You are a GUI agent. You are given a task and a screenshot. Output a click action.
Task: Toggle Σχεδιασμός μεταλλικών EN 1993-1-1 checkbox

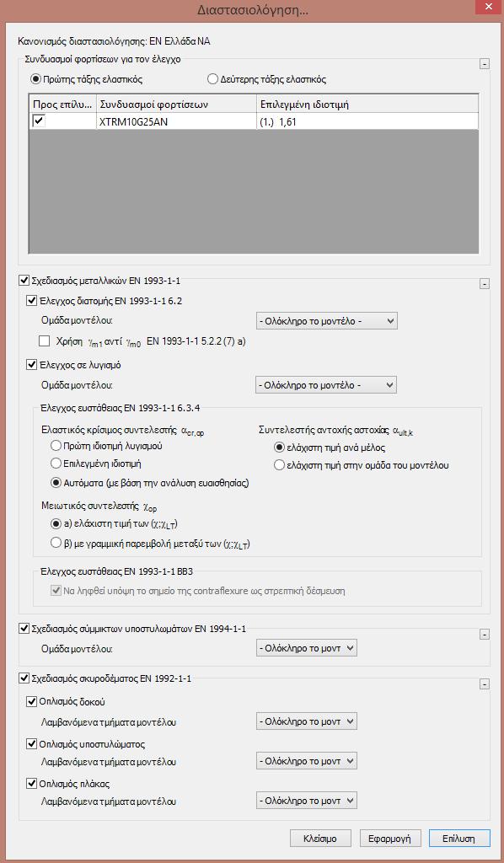(24, 281)
